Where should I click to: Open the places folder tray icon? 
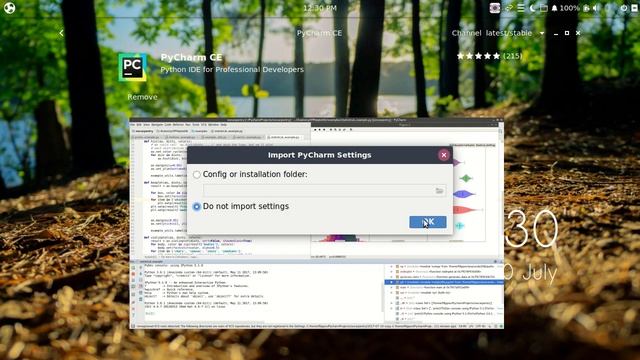[544, 8]
